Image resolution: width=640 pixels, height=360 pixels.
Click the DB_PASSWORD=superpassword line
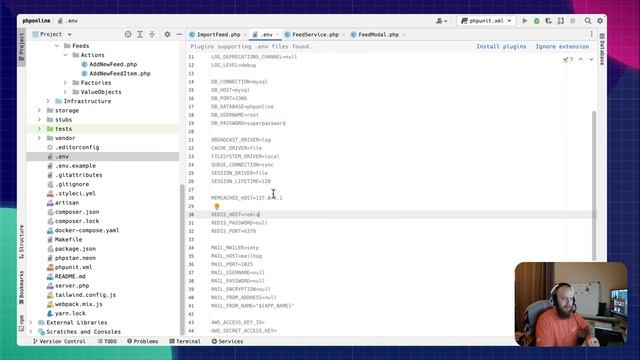click(248, 123)
